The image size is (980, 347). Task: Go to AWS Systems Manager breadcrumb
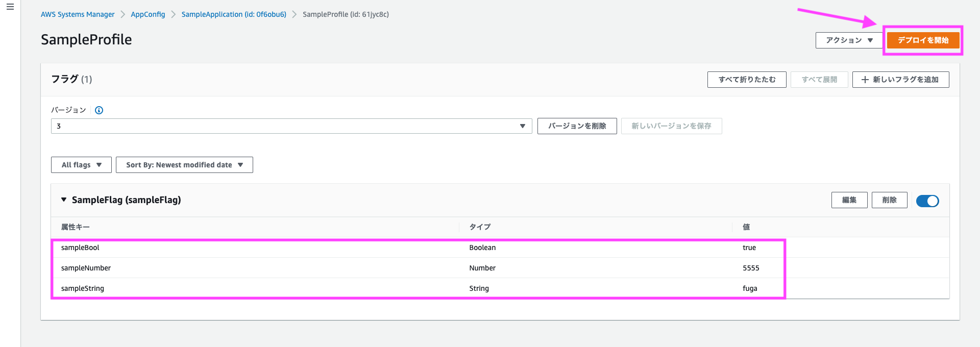[78, 14]
